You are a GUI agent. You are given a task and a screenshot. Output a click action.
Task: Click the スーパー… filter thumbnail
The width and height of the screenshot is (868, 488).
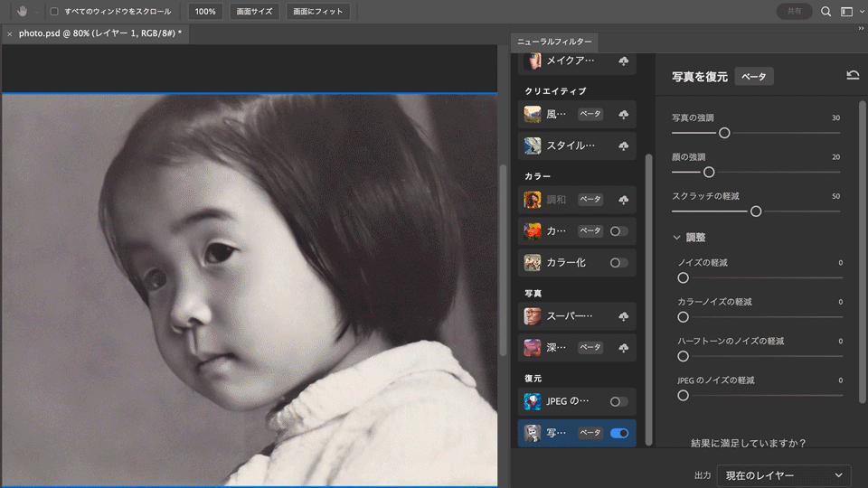pos(533,316)
